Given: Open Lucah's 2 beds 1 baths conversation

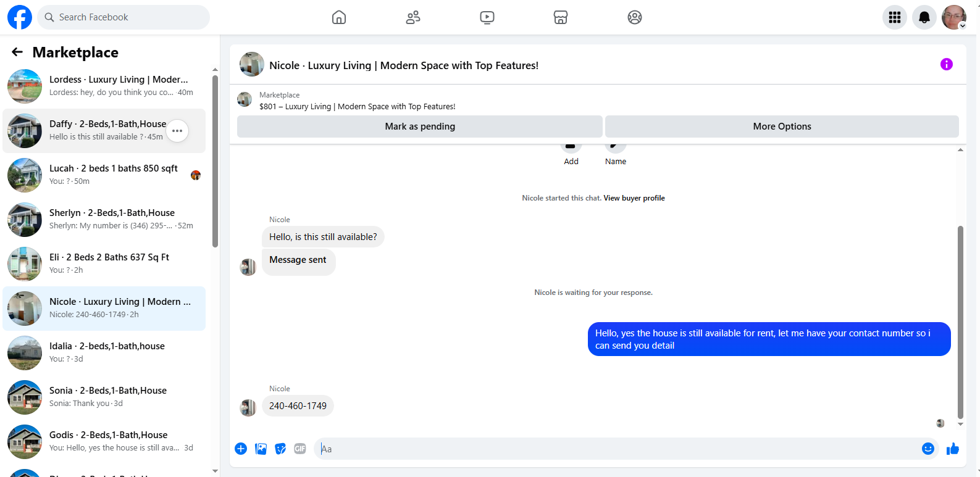Looking at the screenshot, I should 104,175.
